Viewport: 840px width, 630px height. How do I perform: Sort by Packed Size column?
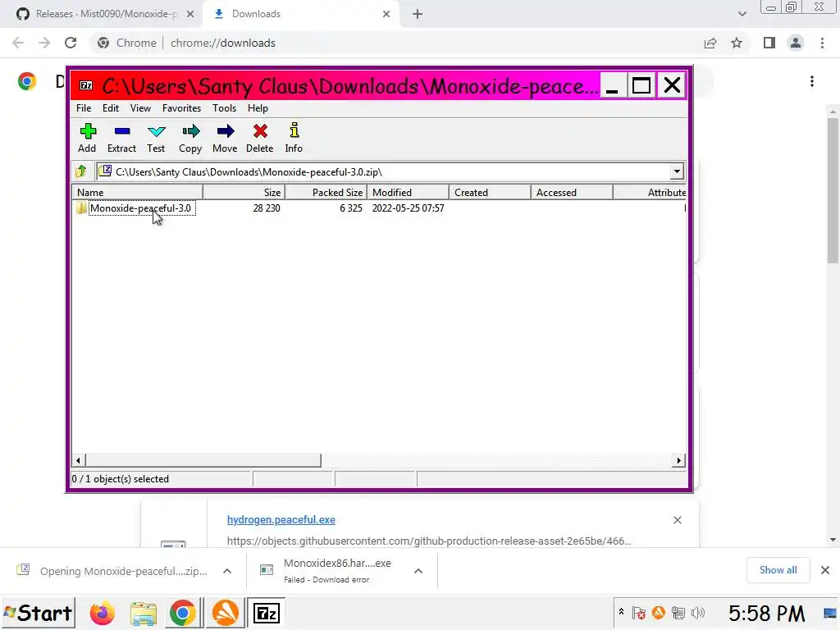(x=326, y=192)
